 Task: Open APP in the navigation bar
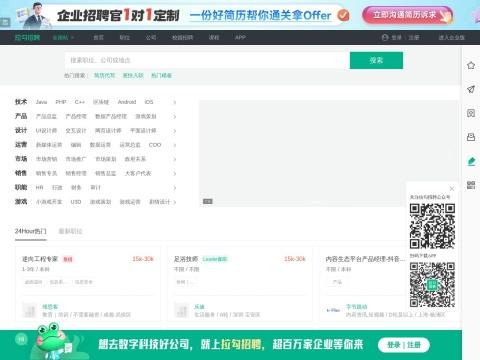(x=240, y=38)
